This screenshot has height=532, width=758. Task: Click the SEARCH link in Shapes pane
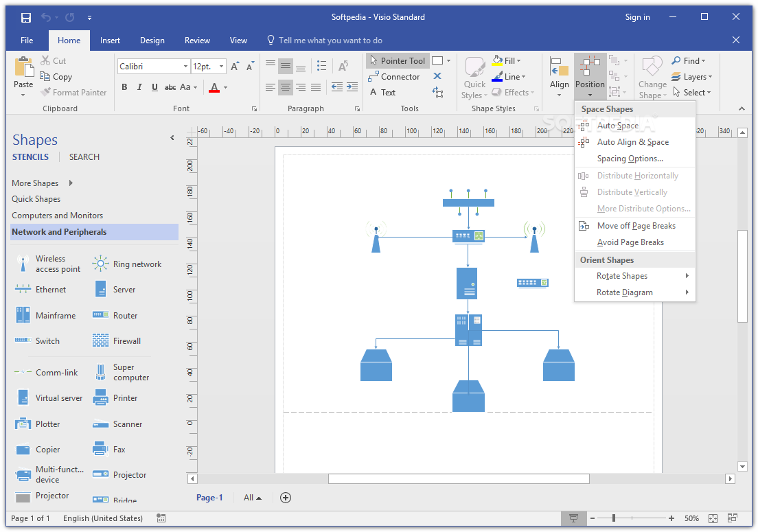[x=84, y=157]
